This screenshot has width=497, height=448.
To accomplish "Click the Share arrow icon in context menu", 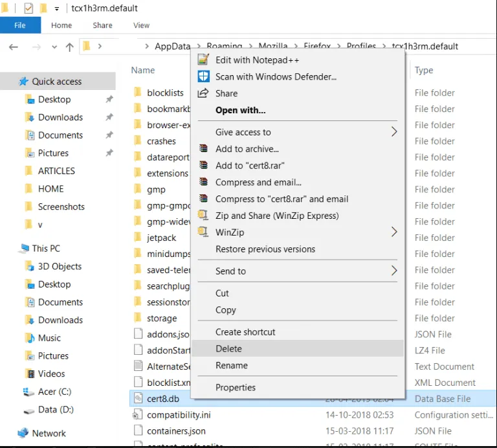I will point(203,93).
